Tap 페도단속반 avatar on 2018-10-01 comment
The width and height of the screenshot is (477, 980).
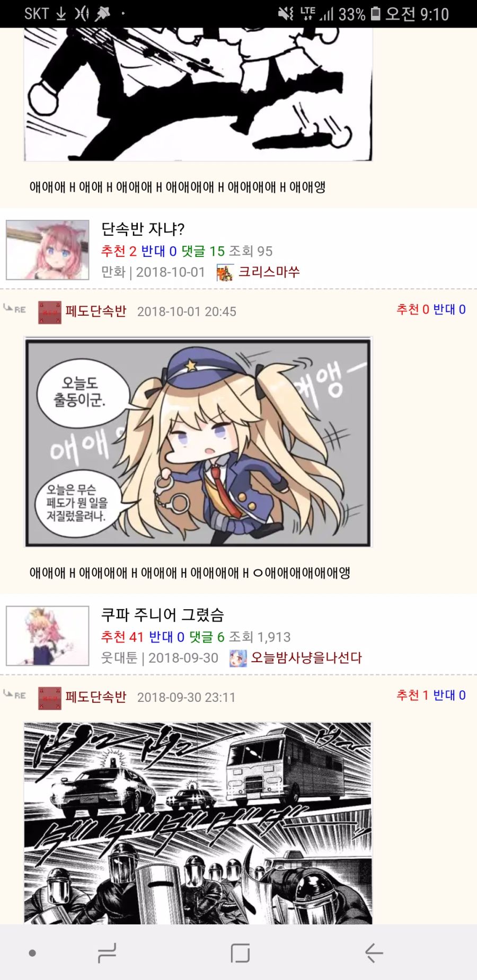pyautogui.click(x=50, y=312)
